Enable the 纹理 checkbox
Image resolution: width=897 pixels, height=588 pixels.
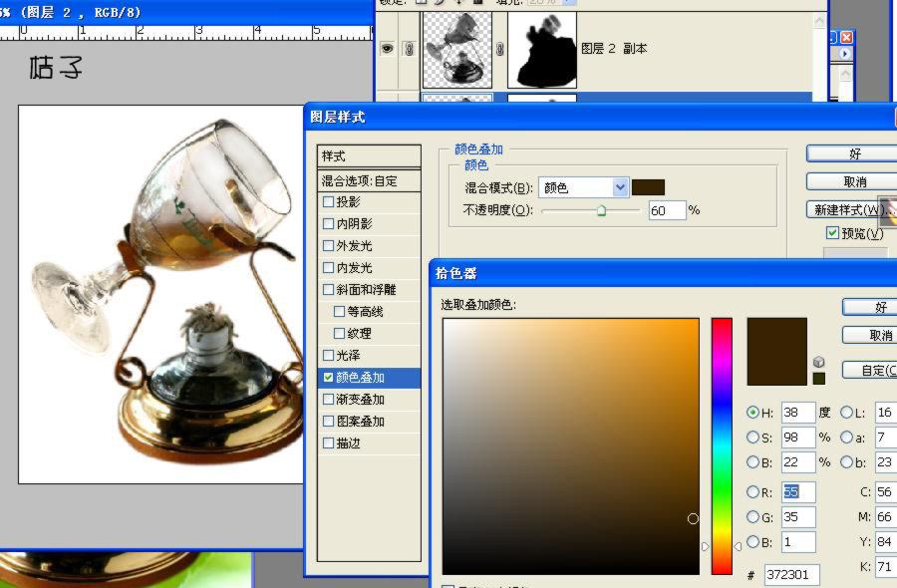[x=339, y=334]
